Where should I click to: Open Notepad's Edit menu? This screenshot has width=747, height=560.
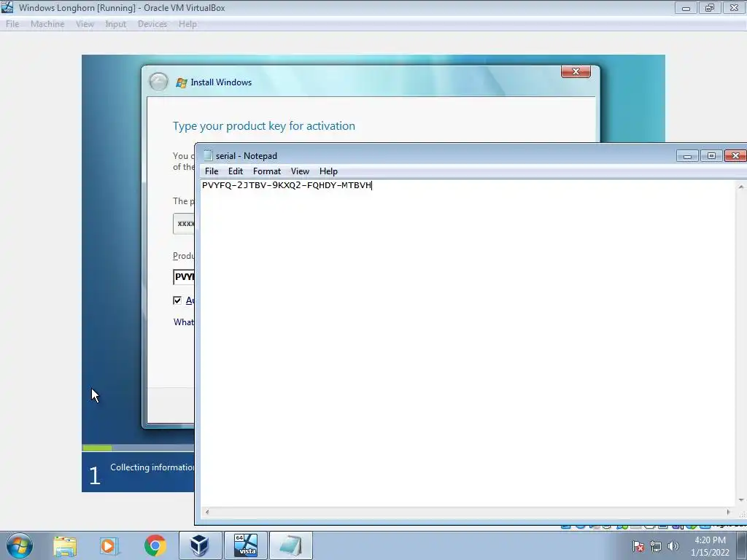236,171
